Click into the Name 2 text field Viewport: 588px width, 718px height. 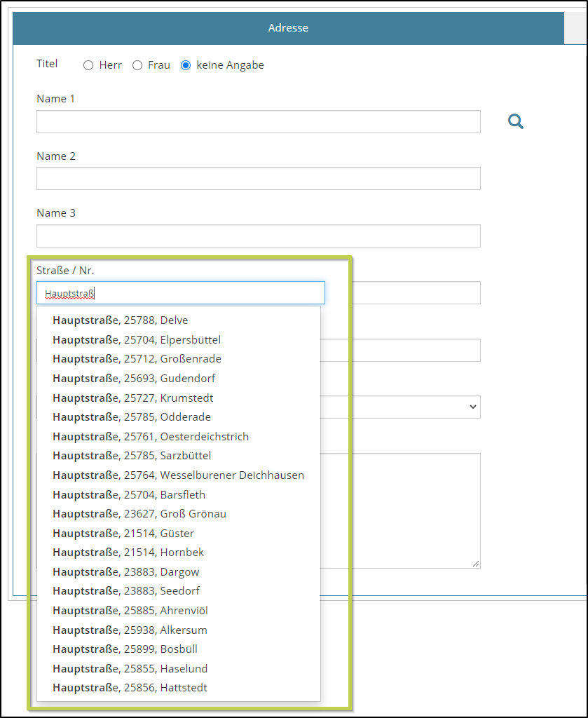[258, 178]
